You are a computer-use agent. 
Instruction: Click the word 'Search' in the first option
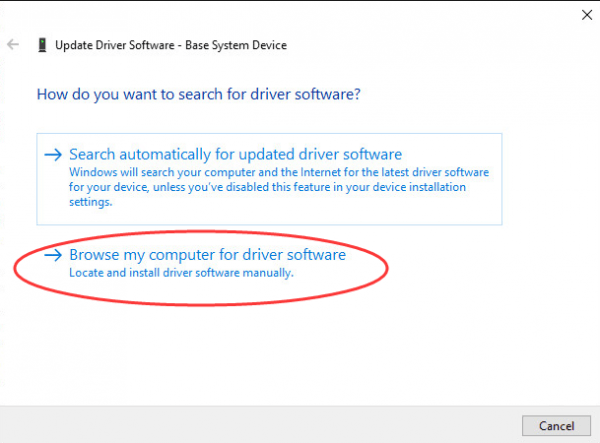pyautogui.click(x=93, y=155)
